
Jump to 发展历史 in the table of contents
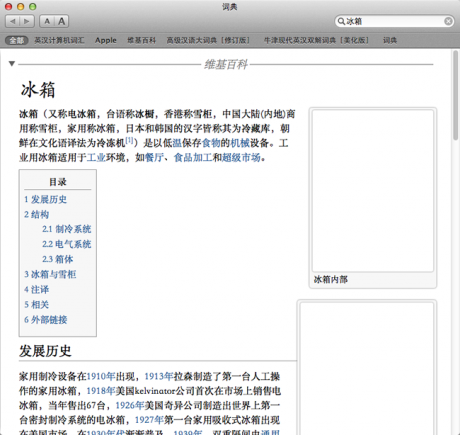pyautogui.click(x=45, y=199)
